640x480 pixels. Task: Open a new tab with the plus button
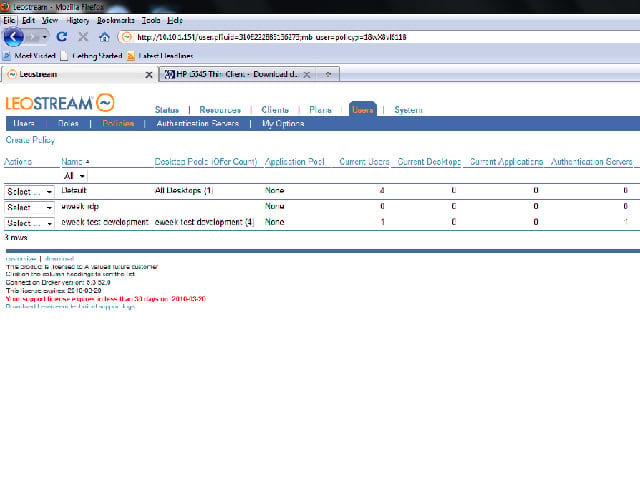328,74
